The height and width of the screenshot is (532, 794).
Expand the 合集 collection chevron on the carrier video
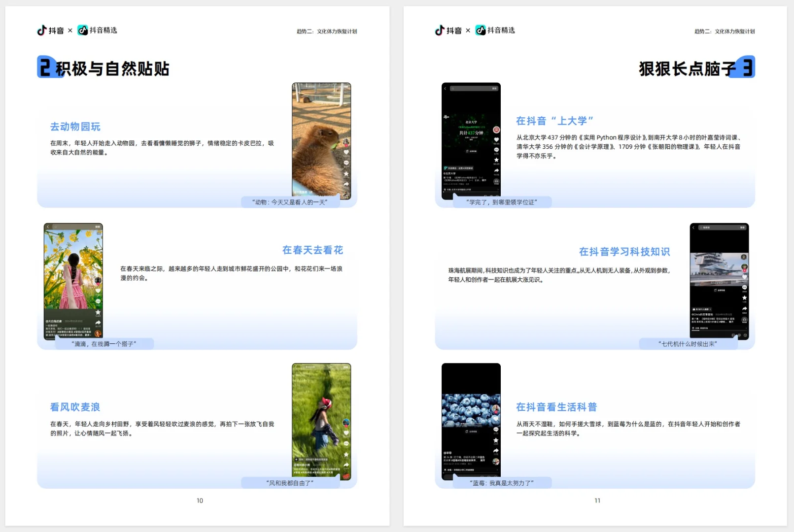[746, 328]
